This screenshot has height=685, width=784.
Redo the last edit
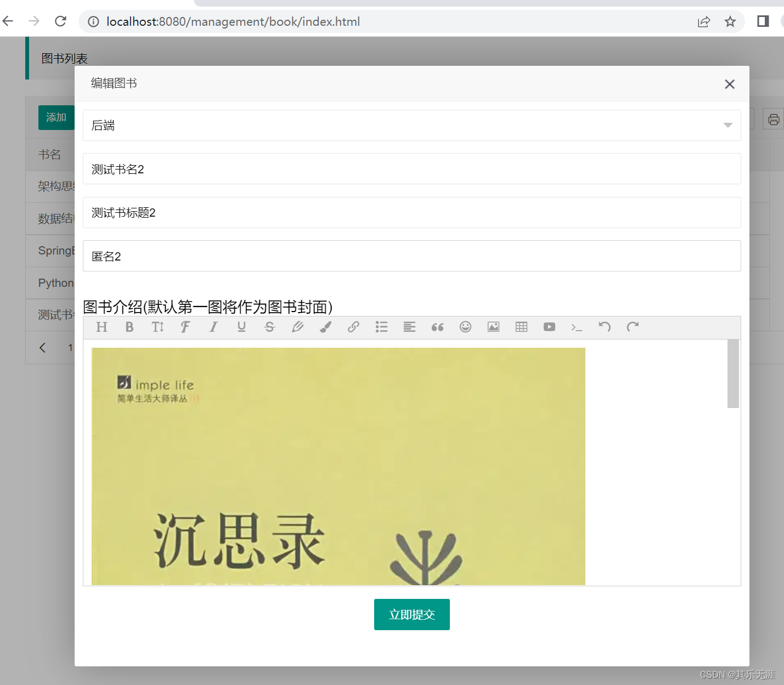tap(633, 327)
